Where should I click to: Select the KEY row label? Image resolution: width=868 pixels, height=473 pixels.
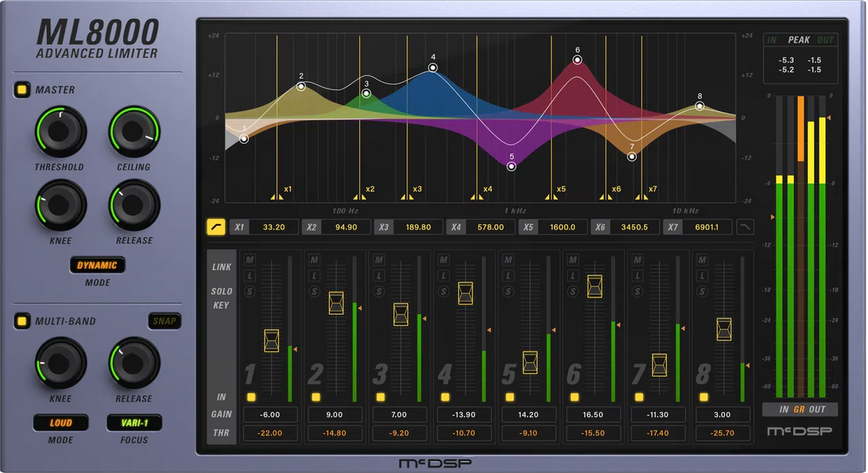click(x=221, y=305)
